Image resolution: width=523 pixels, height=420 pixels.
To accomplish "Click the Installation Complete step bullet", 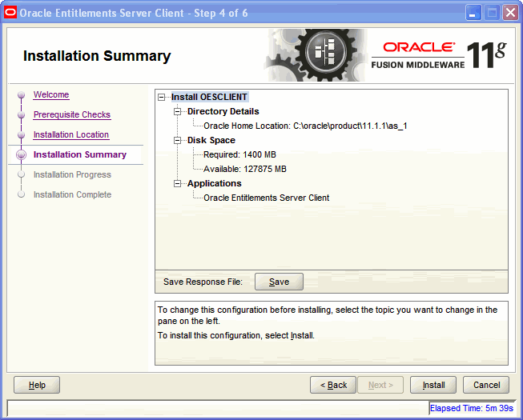I will tap(22, 194).
